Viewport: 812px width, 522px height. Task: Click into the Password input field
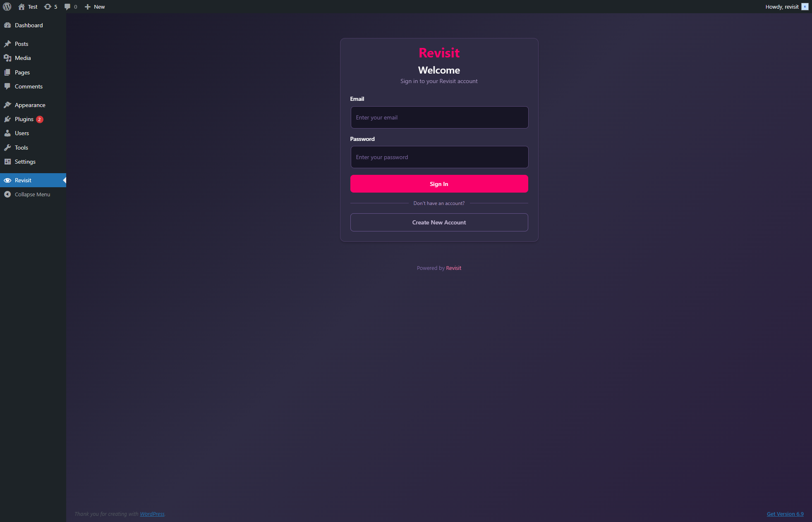point(439,157)
